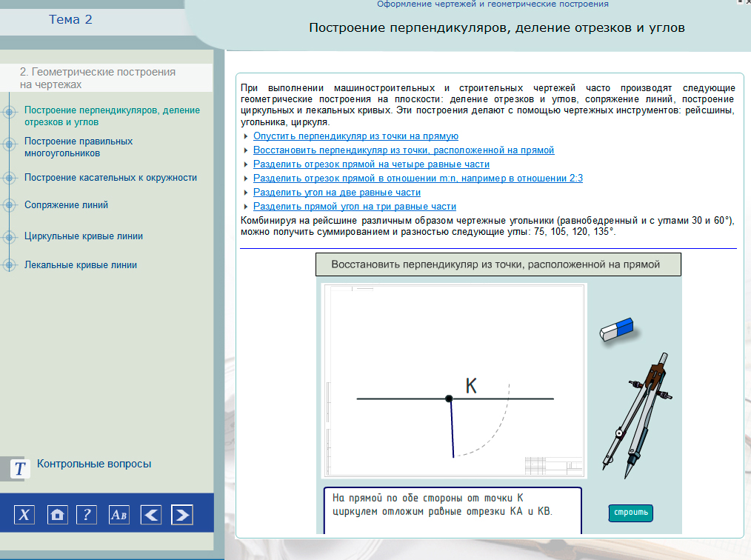Open link Разделить угол на две равные части

tap(337, 193)
